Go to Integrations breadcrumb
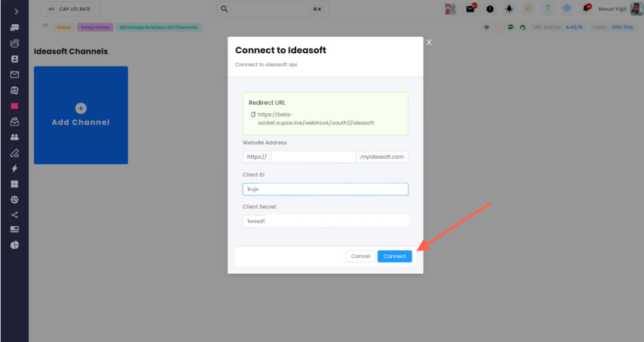Viewport: 644px width, 342px height. point(95,27)
